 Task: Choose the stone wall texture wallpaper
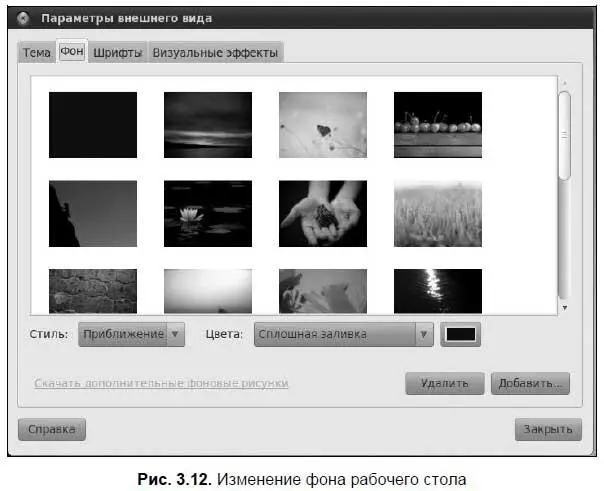click(x=93, y=290)
